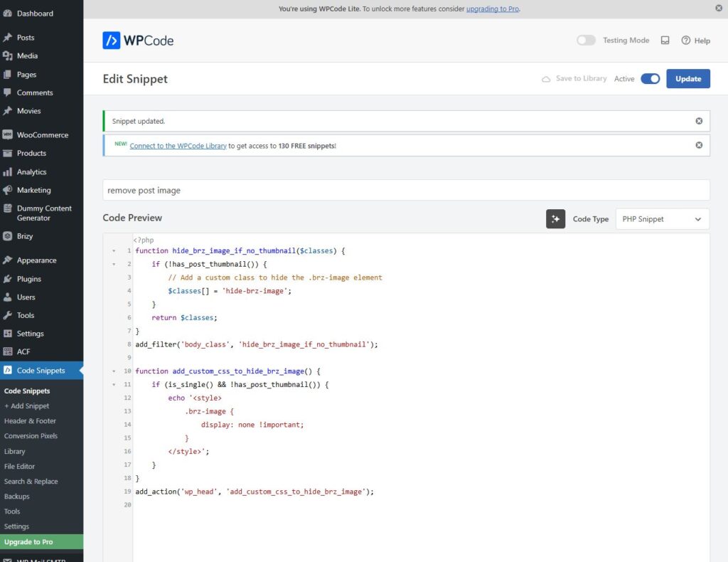The height and width of the screenshot is (562, 728).
Task: Dismiss the 'Snippet updated' notice
Action: click(699, 121)
